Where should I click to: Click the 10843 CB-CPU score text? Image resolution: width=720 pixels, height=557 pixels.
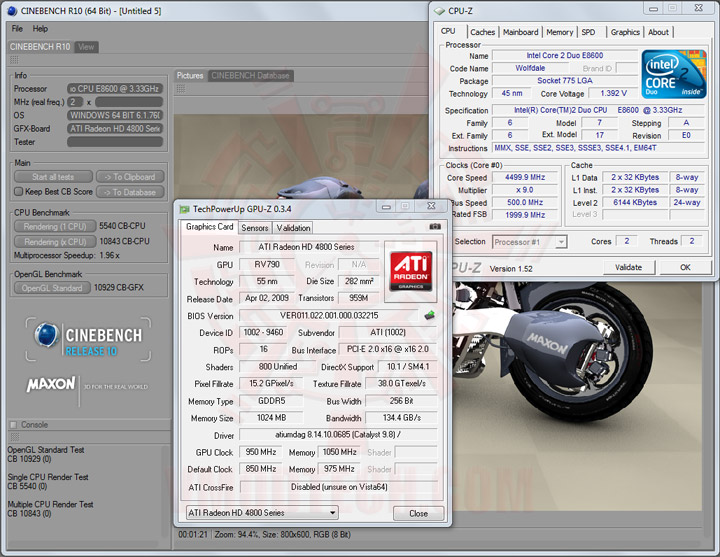point(124,241)
